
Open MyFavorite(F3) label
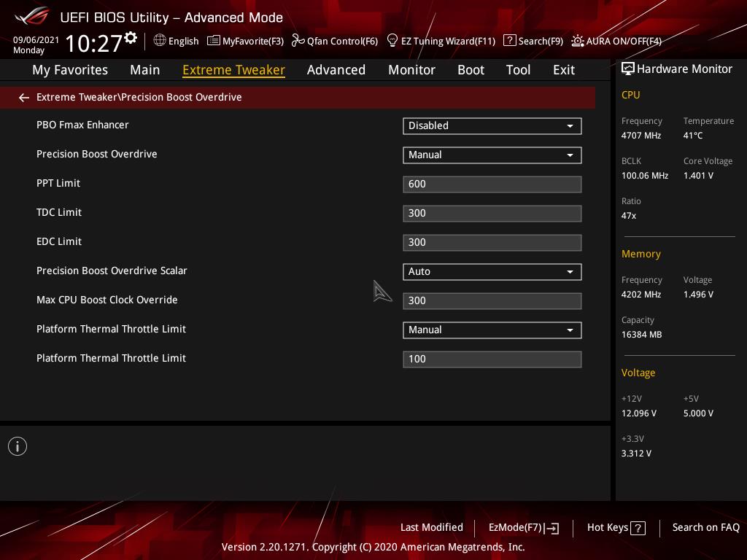click(253, 42)
